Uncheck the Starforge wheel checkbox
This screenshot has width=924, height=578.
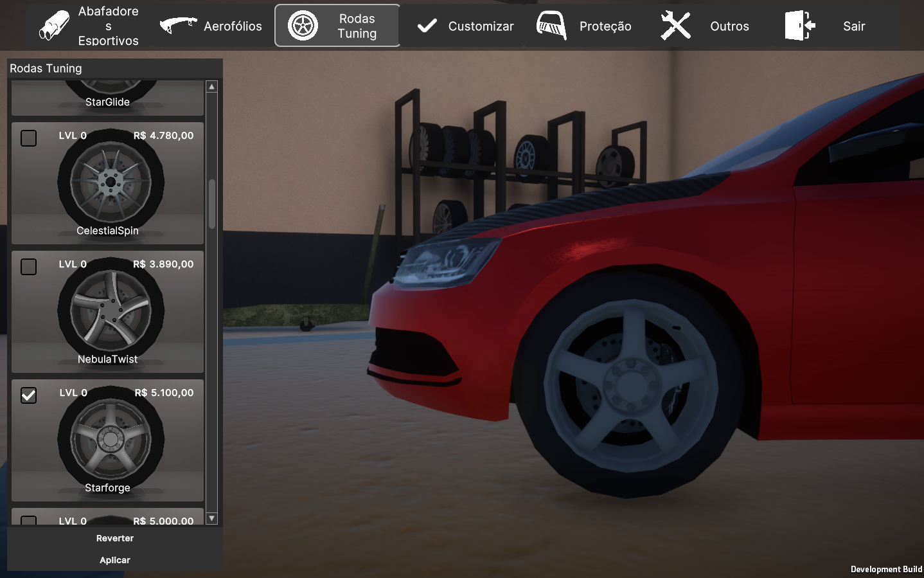pyautogui.click(x=29, y=395)
